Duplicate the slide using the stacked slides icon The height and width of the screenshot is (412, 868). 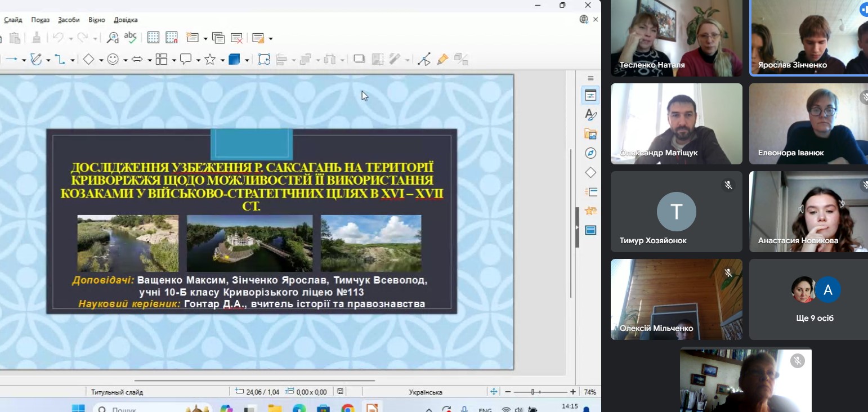[x=218, y=38]
